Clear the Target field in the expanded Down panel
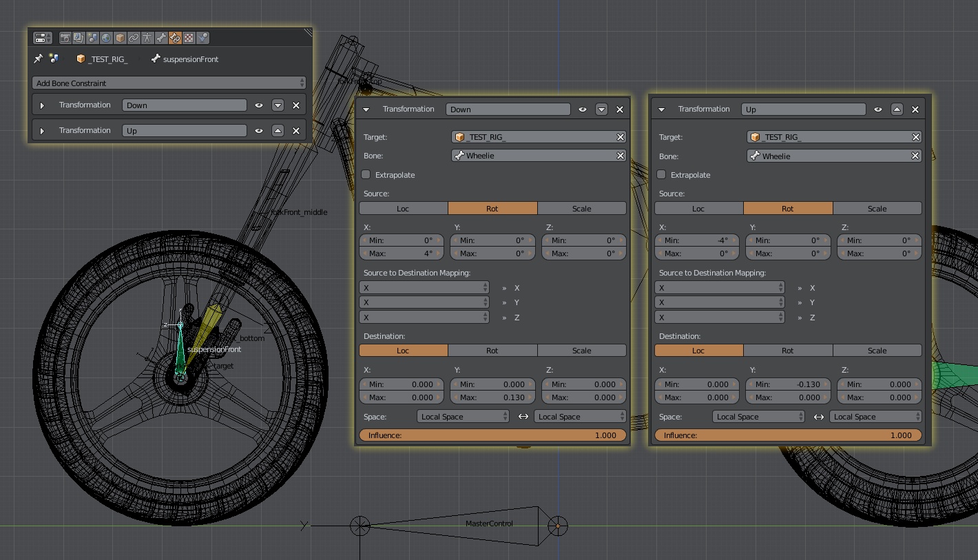The height and width of the screenshot is (560, 978). (x=621, y=137)
